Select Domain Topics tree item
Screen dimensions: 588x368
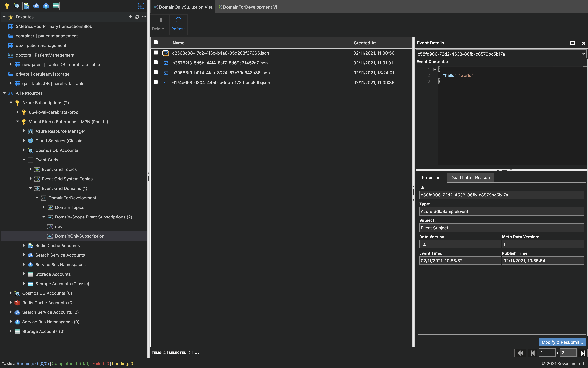click(70, 207)
